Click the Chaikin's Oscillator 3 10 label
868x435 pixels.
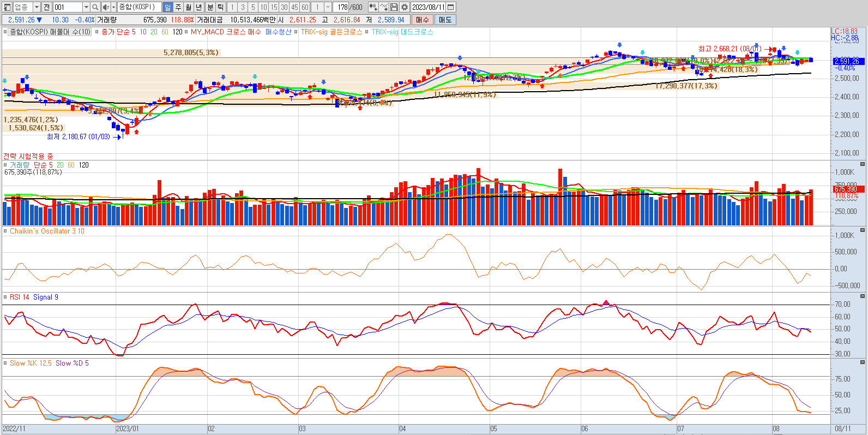[47, 231]
